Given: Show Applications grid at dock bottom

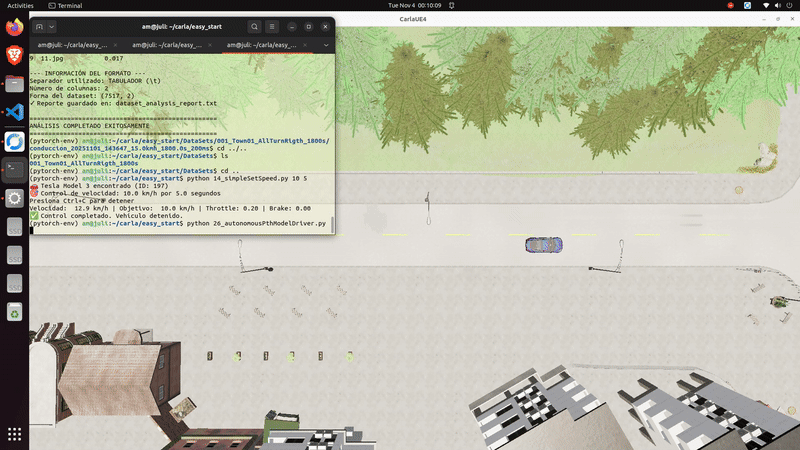Looking at the screenshot, I should coord(15,434).
